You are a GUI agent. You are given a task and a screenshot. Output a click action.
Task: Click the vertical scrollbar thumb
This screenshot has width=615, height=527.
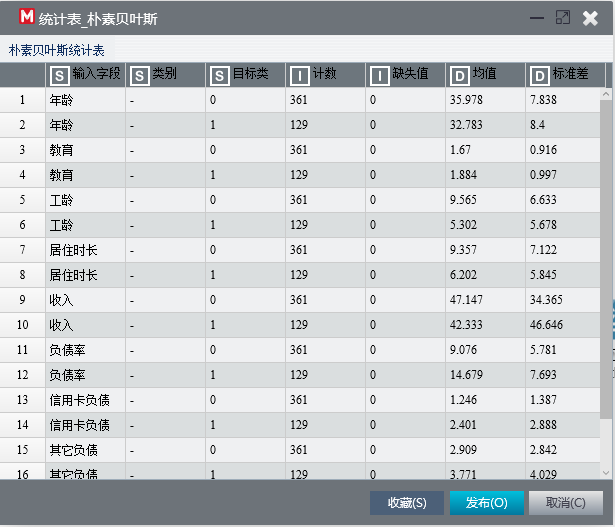pyautogui.click(x=606, y=259)
